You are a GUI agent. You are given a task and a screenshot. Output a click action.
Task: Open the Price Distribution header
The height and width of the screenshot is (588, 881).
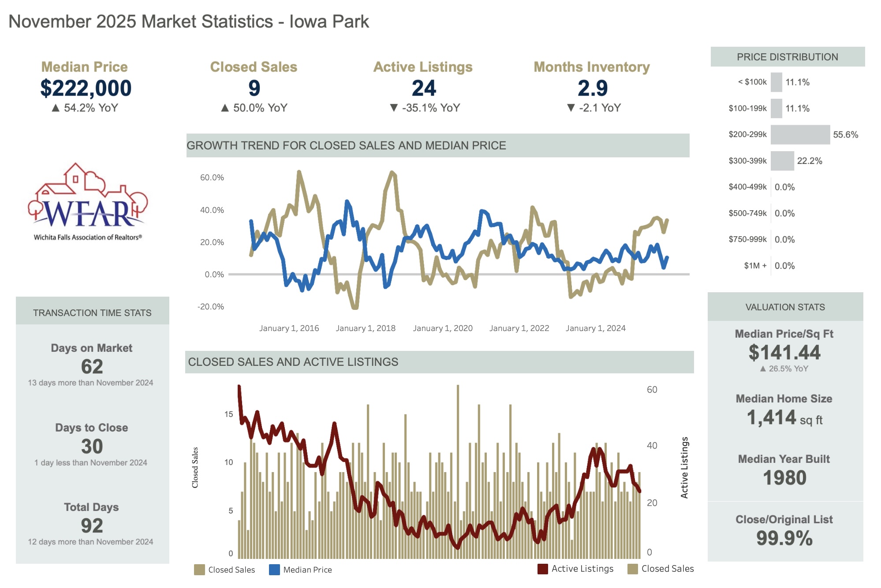788,57
